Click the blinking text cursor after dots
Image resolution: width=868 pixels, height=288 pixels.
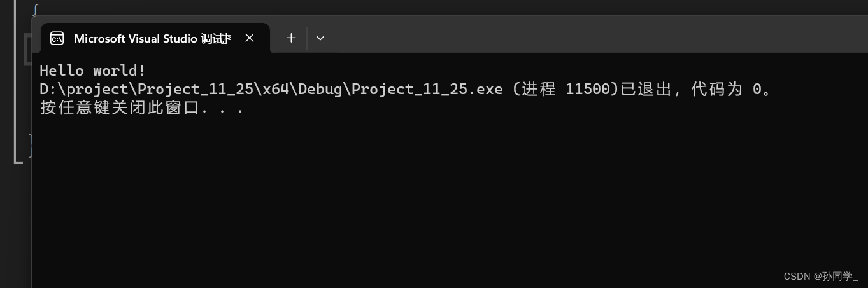point(245,108)
